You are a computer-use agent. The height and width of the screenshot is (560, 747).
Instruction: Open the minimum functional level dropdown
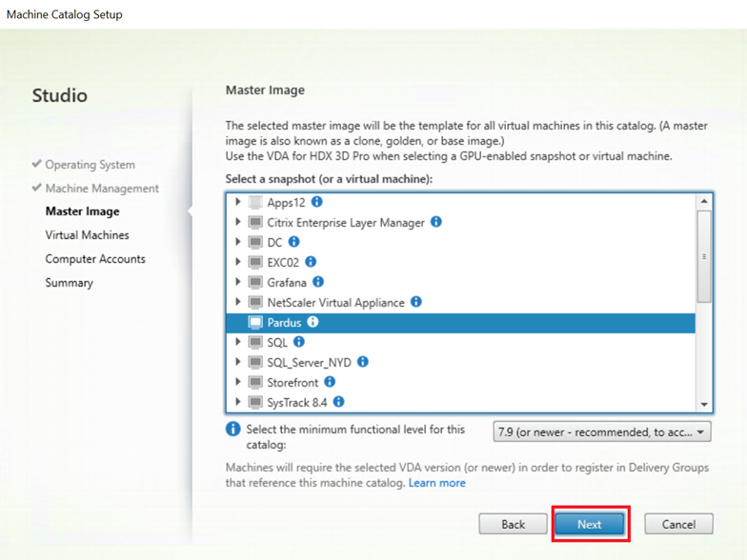[602, 432]
